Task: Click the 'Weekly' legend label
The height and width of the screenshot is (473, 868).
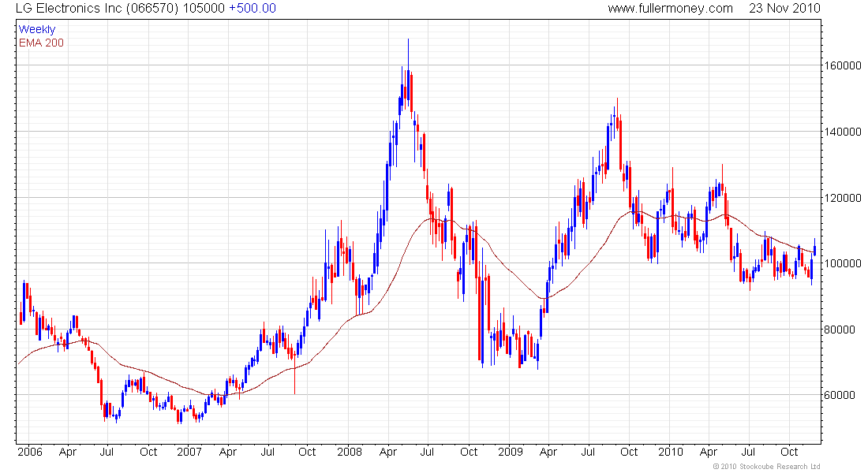Action: point(37,29)
